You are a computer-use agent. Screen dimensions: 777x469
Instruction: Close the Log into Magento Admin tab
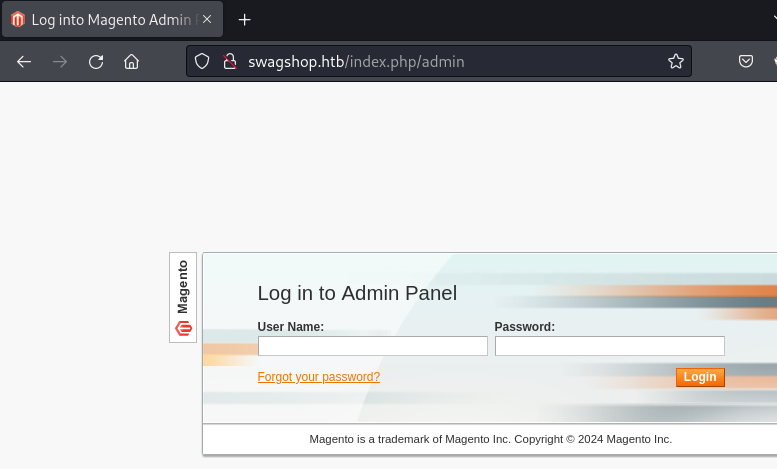207,19
